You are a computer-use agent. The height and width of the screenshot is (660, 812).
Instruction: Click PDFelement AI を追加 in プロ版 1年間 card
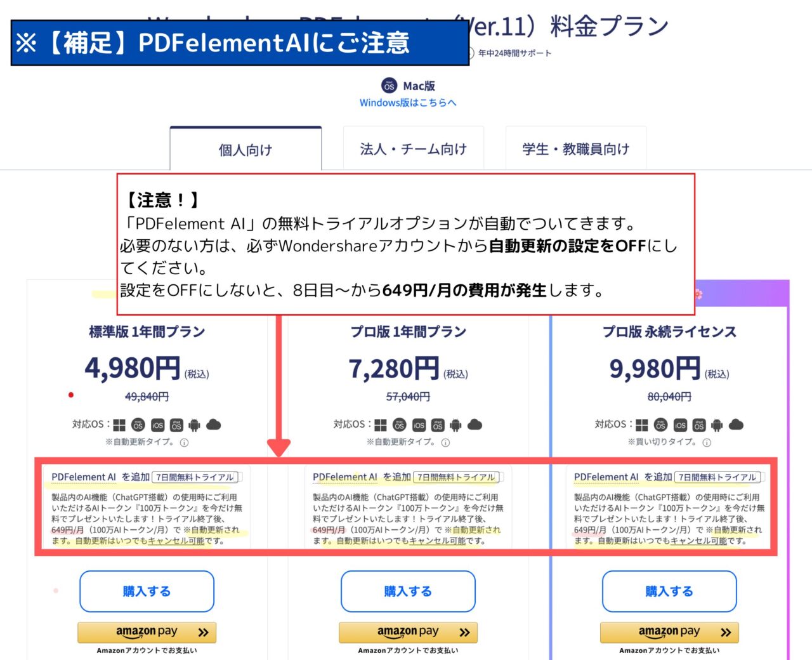[362, 477]
